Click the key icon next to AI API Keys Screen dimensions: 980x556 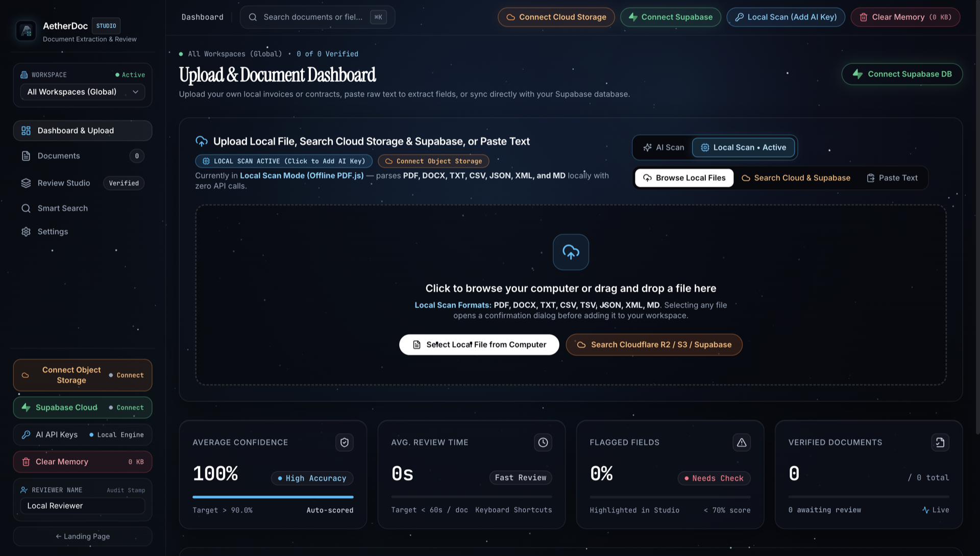(x=26, y=435)
